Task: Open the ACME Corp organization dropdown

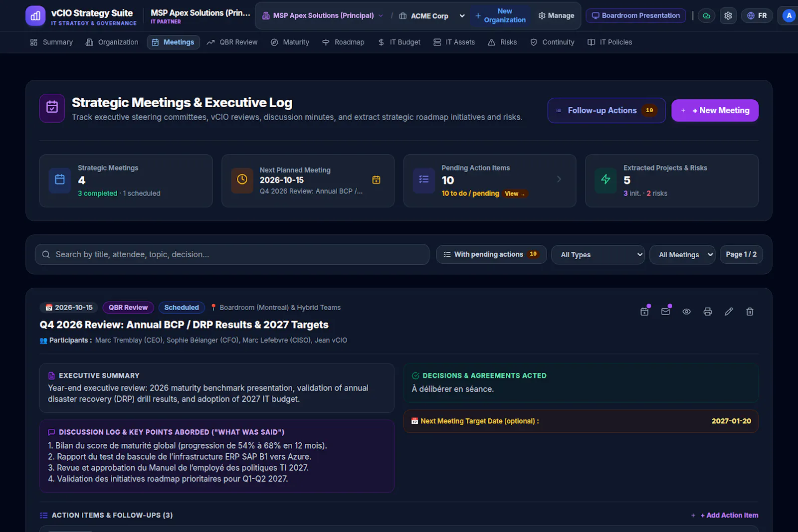Action: pos(432,16)
